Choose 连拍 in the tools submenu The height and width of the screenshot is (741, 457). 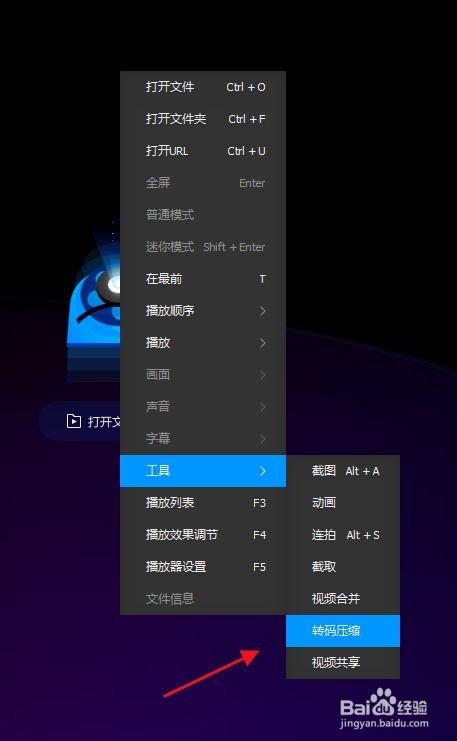point(343,535)
